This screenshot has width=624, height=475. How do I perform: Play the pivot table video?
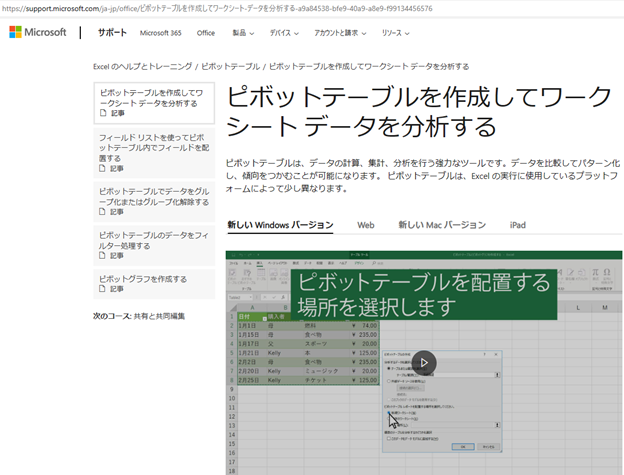[x=424, y=362]
